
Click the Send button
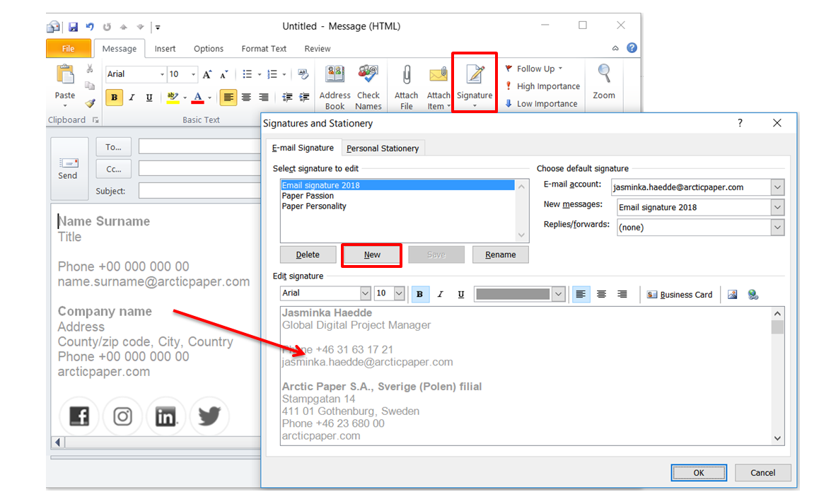point(68,168)
